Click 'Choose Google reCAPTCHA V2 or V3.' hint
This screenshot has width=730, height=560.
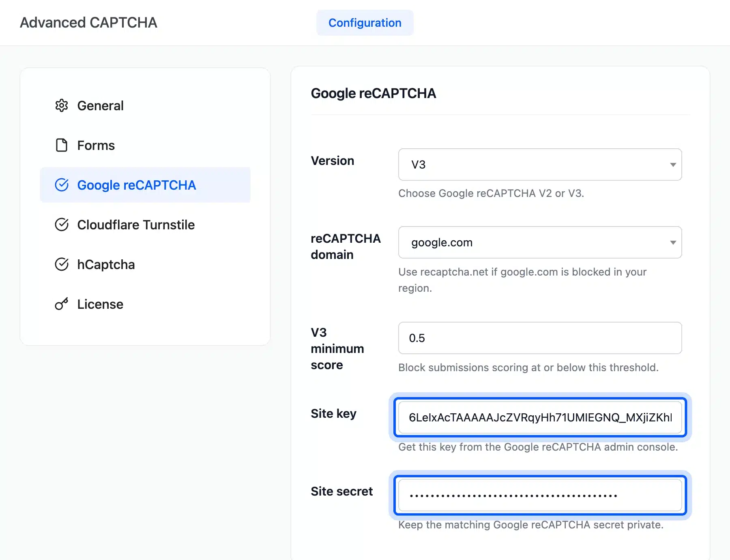(x=491, y=193)
